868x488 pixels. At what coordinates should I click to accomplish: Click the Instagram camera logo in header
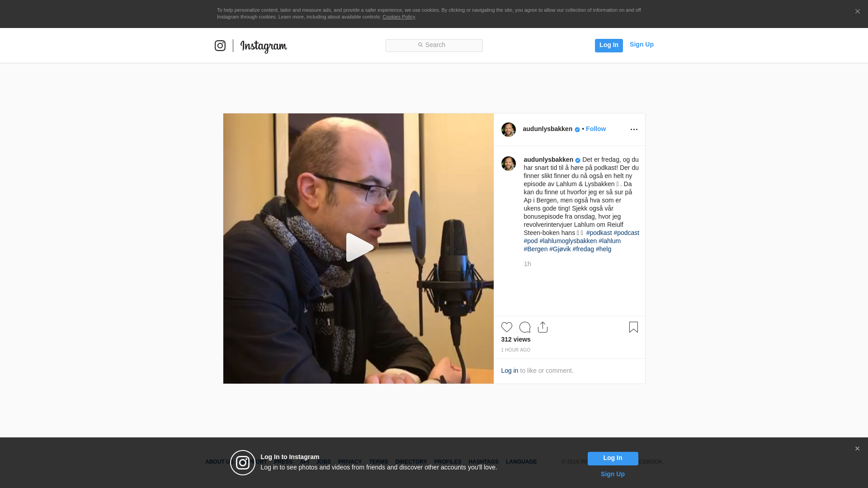[x=220, y=46]
